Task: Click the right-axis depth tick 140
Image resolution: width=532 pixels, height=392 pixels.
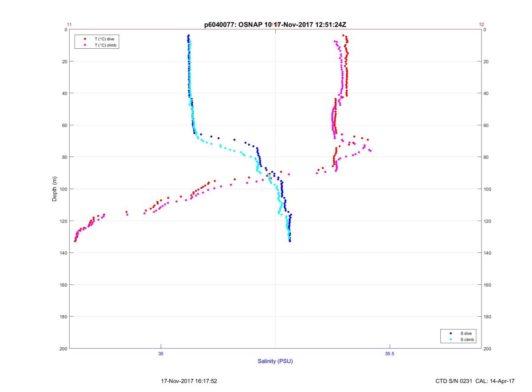Action: pyautogui.click(x=487, y=253)
